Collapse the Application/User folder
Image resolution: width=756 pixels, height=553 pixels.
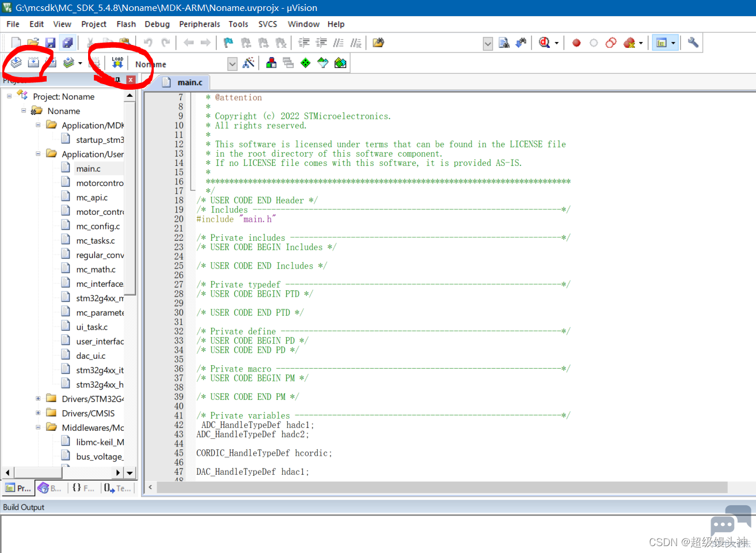[x=38, y=154]
